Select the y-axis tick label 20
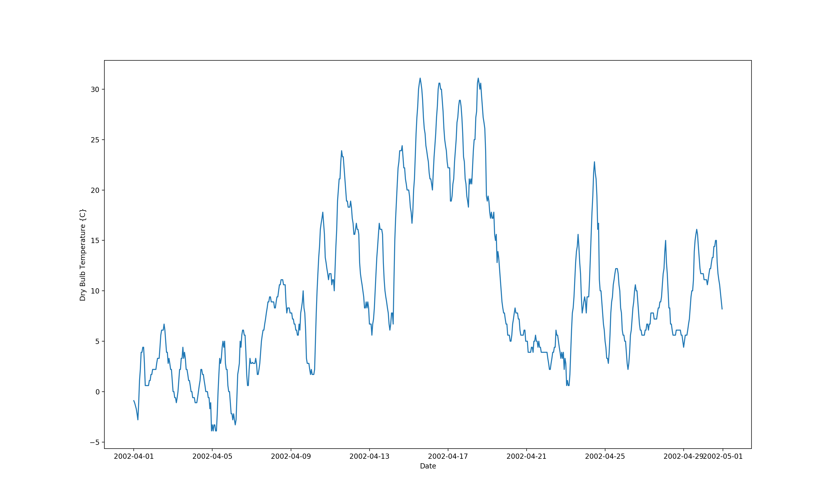The width and height of the screenshot is (835, 504). click(x=95, y=190)
